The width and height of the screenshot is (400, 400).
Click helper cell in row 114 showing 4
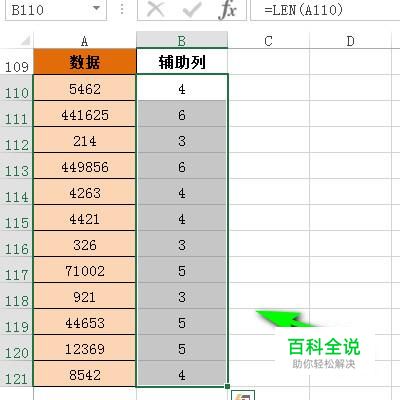pos(182,192)
